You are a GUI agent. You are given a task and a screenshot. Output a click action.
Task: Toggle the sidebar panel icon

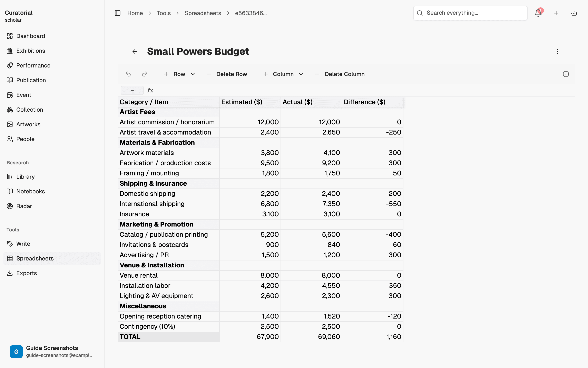[118, 13]
